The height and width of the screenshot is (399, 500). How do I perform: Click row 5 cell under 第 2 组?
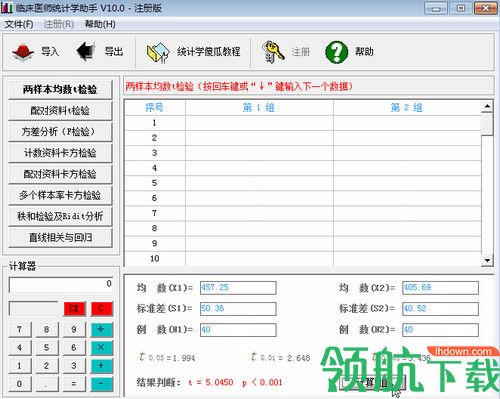click(x=407, y=183)
